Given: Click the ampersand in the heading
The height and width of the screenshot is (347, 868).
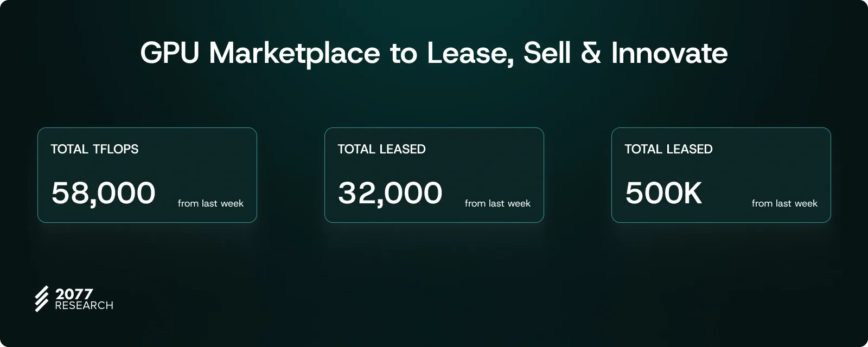Looking at the screenshot, I should tap(591, 53).
